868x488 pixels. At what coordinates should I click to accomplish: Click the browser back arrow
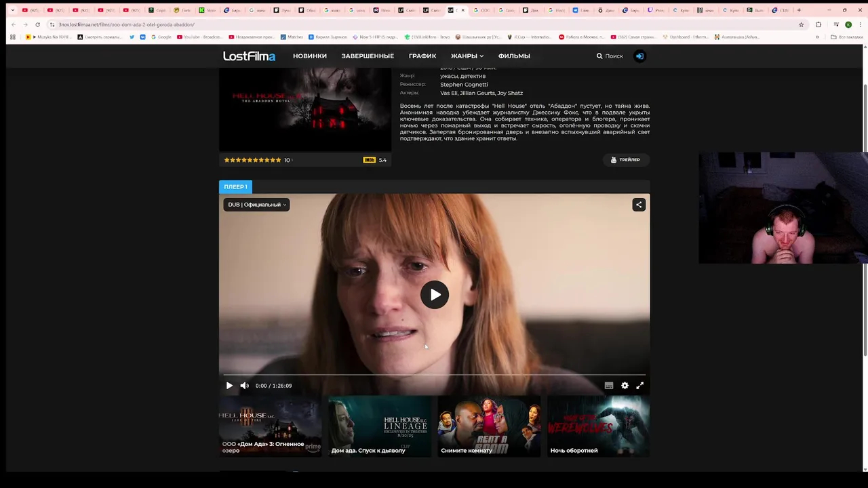point(13,24)
